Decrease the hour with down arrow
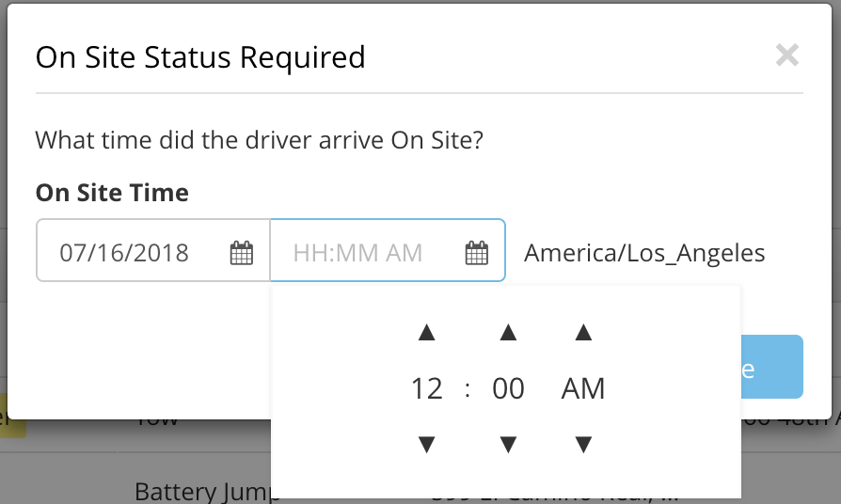 [x=426, y=445]
